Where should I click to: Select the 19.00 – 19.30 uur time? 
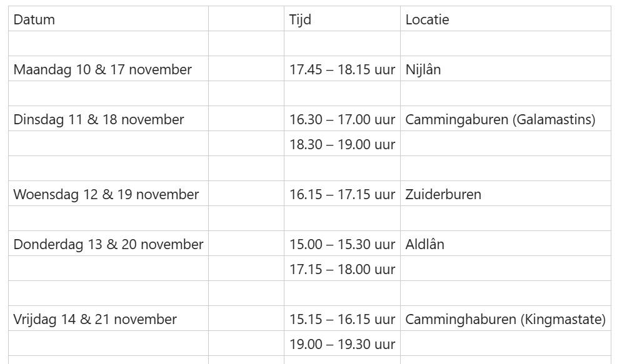342,344
